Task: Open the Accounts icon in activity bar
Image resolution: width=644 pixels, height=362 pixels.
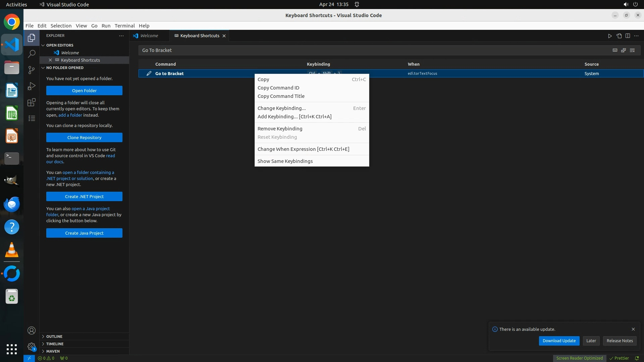Action: pyautogui.click(x=32, y=331)
